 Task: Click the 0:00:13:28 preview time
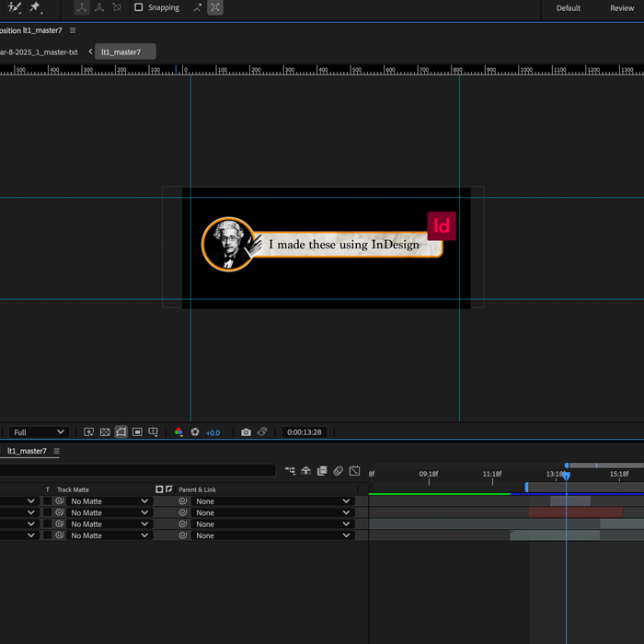pos(305,432)
